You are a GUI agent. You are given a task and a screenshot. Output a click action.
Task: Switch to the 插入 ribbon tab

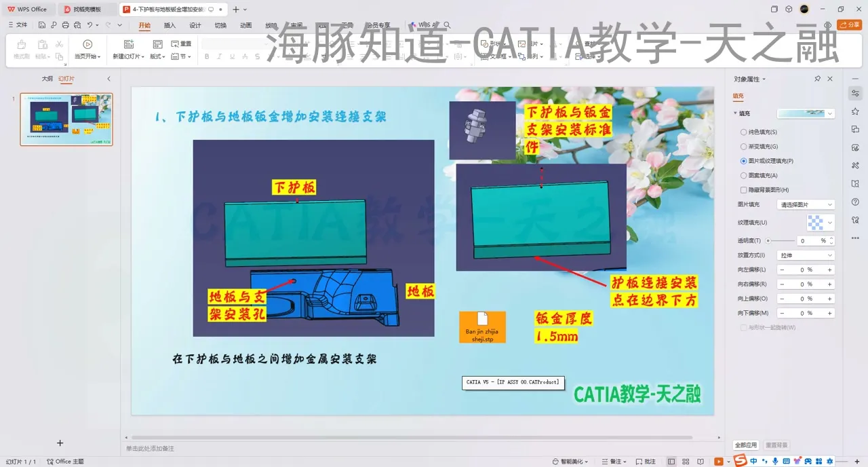(168, 25)
